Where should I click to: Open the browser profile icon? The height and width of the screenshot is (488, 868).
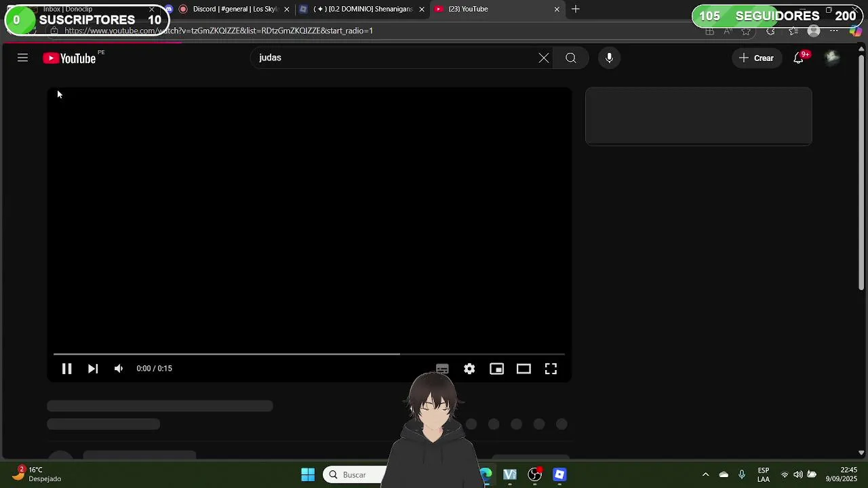[814, 30]
